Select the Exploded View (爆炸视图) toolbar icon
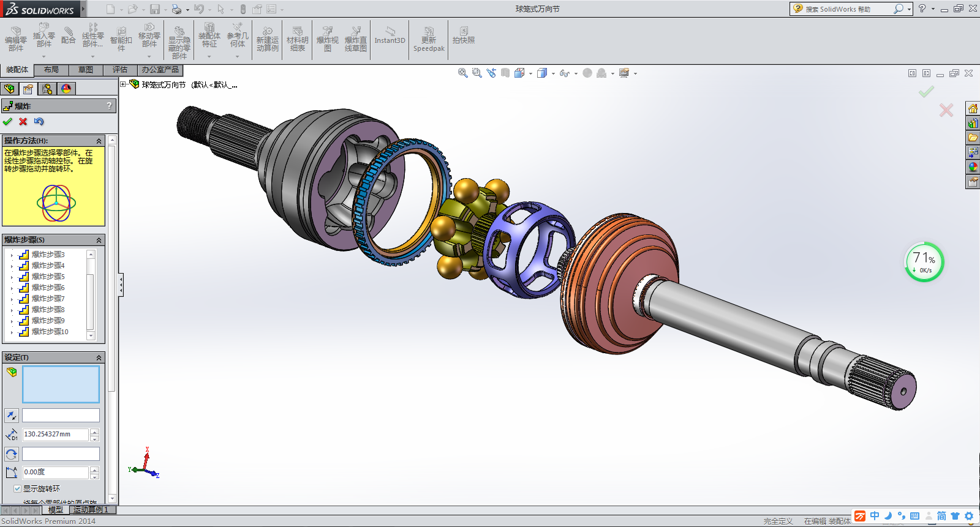 pos(328,39)
